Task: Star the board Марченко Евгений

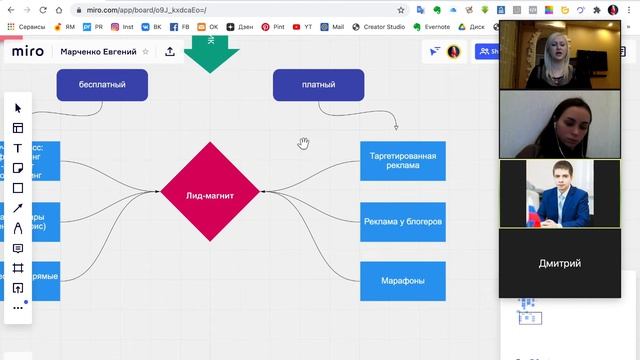Action: (x=146, y=51)
